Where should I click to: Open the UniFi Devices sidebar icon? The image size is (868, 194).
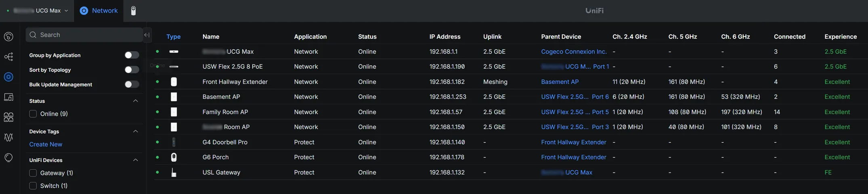[x=8, y=77]
